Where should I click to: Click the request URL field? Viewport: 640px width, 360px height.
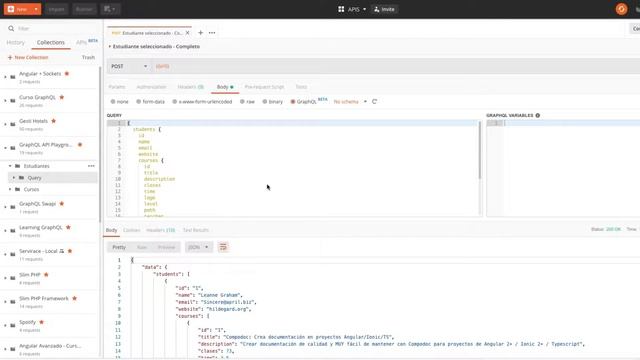(395, 66)
